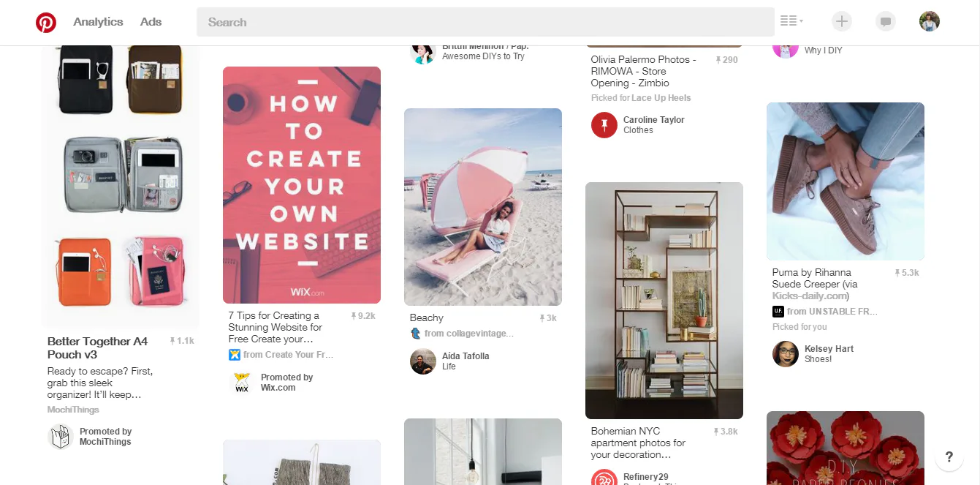Click Kelsey Hart's profile avatar
Image resolution: width=980 pixels, height=485 pixels.
[x=786, y=354]
